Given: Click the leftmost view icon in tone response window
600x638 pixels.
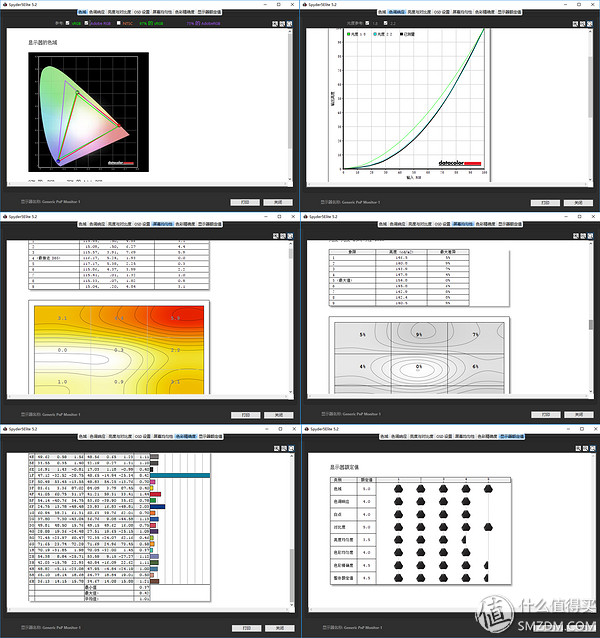Looking at the screenshot, I should click(575, 24).
